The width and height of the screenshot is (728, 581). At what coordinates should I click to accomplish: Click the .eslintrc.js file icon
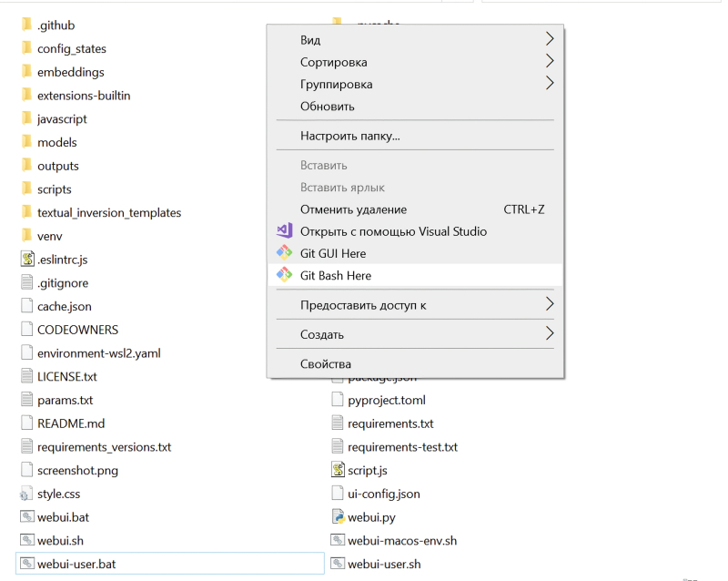pos(26,260)
